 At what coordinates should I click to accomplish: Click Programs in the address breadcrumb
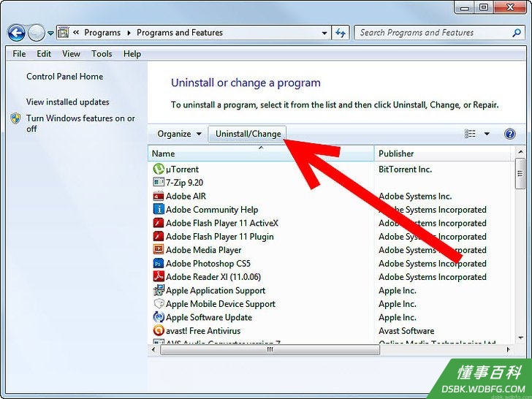click(x=102, y=33)
